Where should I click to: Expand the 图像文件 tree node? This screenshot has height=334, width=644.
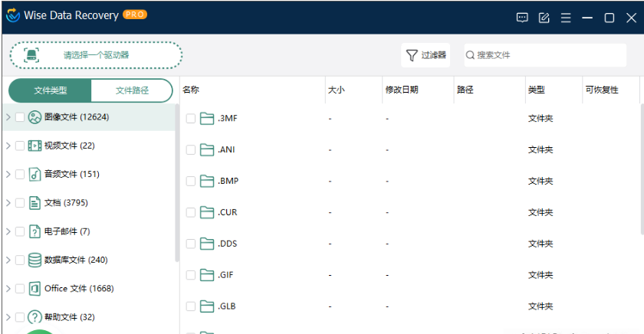pos(8,117)
